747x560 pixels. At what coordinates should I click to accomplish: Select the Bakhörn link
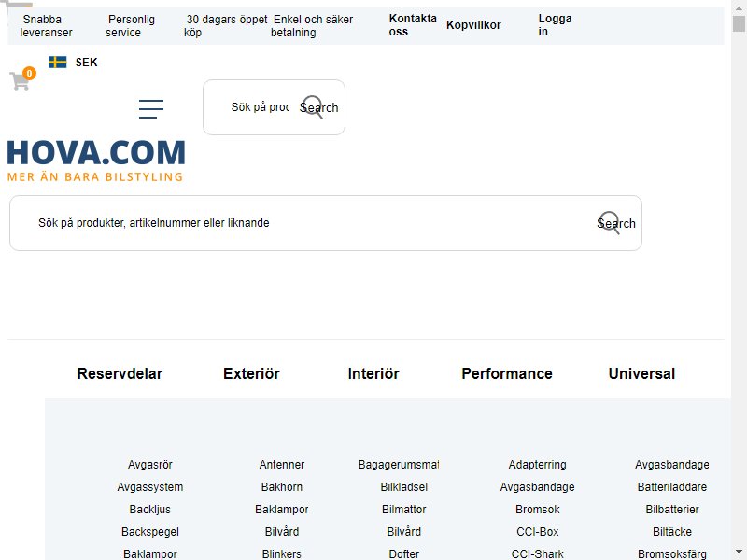(x=282, y=486)
